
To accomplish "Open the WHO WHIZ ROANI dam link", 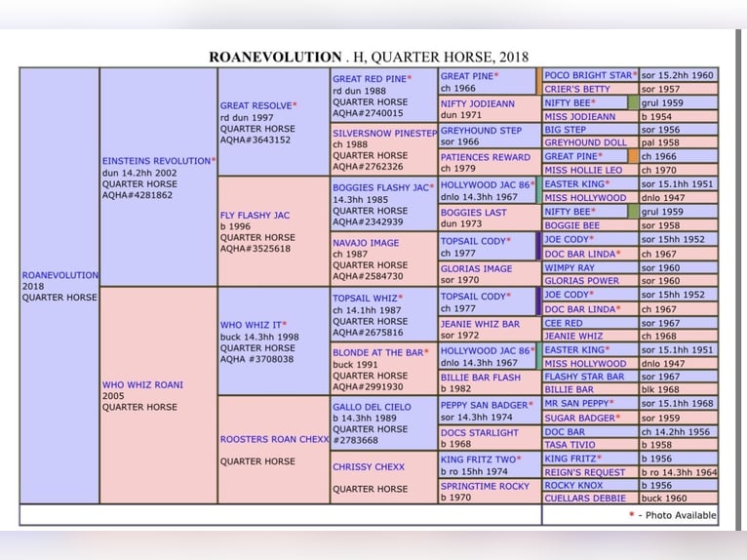I will coord(142,384).
